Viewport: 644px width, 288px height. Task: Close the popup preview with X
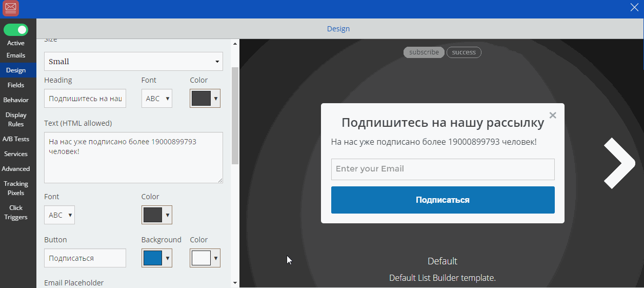pyautogui.click(x=553, y=115)
